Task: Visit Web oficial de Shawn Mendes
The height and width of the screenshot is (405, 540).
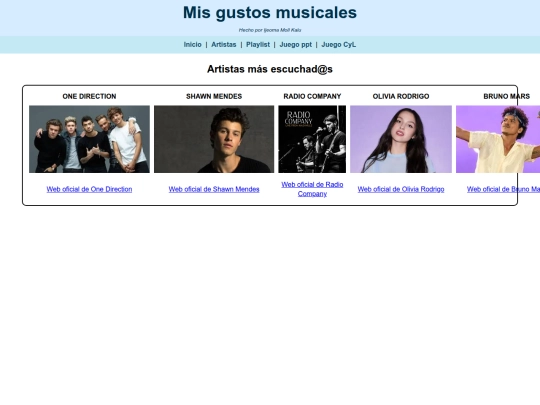Action: tap(214, 189)
